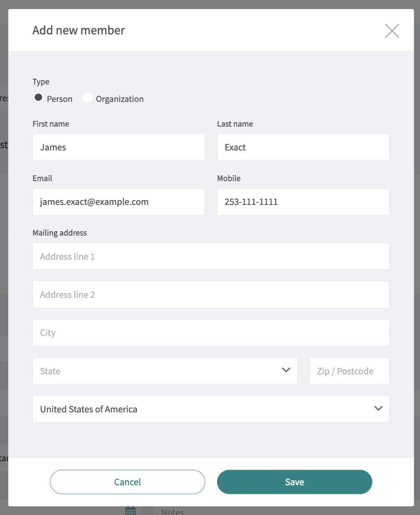Click the Person type label text
The width and height of the screenshot is (420, 515).
(x=60, y=99)
